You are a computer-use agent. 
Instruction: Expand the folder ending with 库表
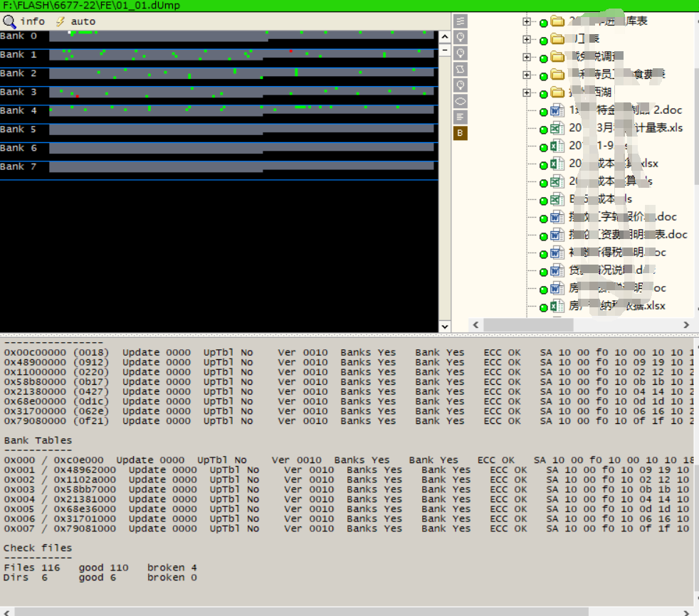click(x=527, y=21)
